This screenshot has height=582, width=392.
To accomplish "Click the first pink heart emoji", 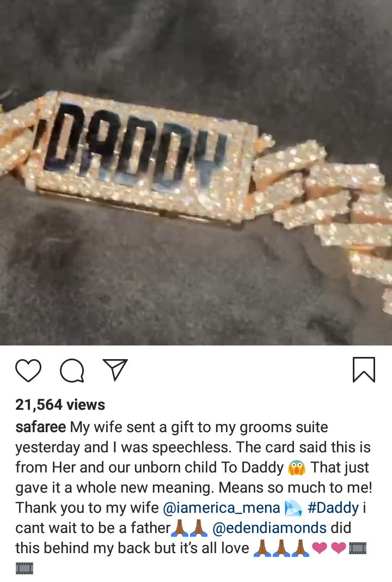I will 320,548.
